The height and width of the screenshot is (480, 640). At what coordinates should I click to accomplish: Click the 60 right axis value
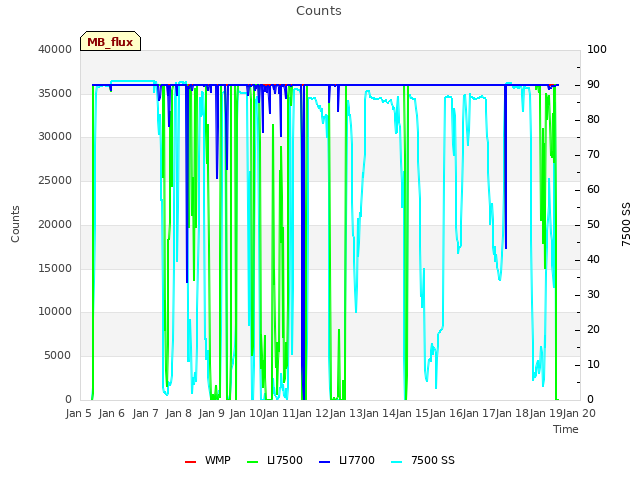point(593,190)
